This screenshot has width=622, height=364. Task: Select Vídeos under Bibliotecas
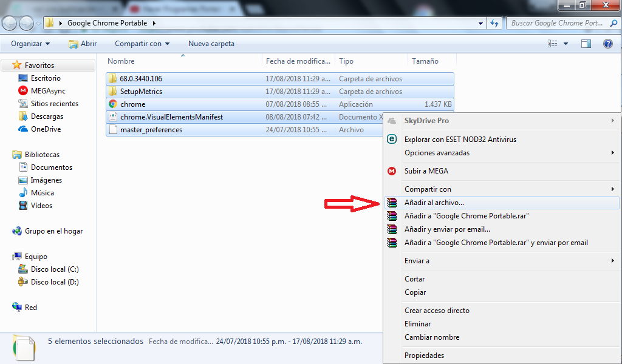pyautogui.click(x=41, y=206)
